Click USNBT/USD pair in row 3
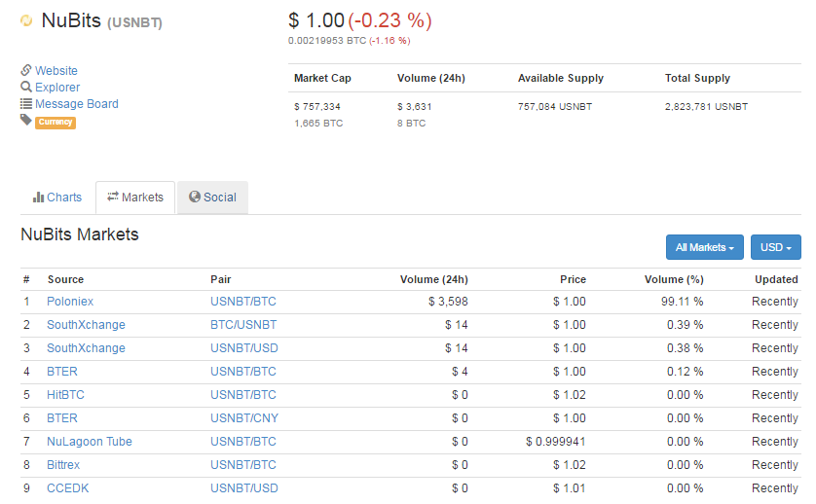The width and height of the screenshot is (816, 504). [244, 348]
